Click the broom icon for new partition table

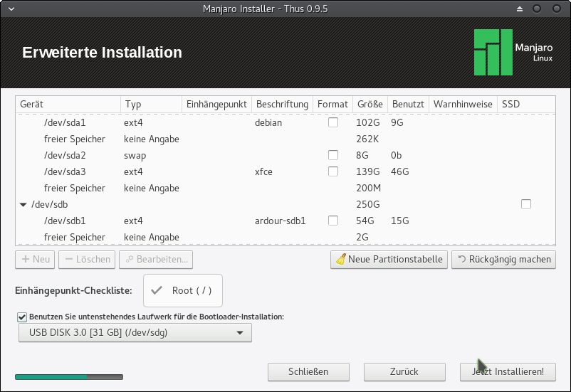pos(340,260)
